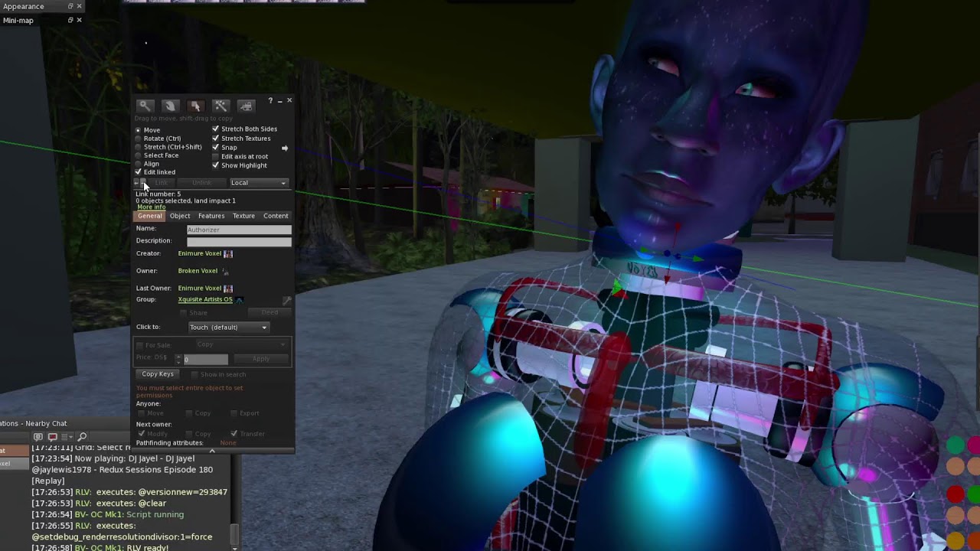Click the wrench icon to set group

286,301
